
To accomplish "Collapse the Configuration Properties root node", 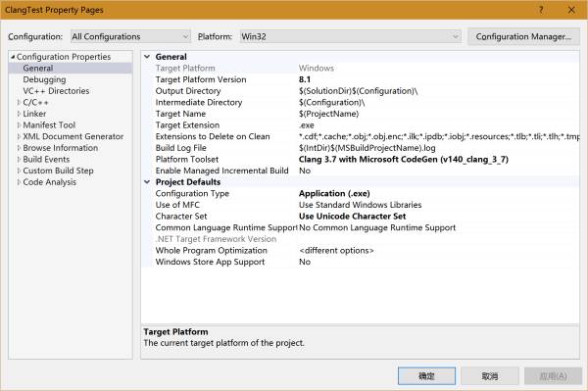I will [x=13, y=57].
